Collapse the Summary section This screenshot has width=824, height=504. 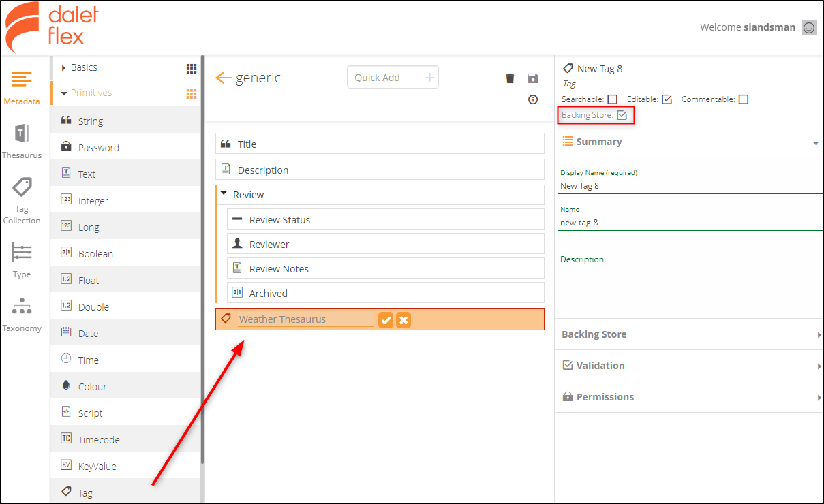pyautogui.click(x=815, y=142)
